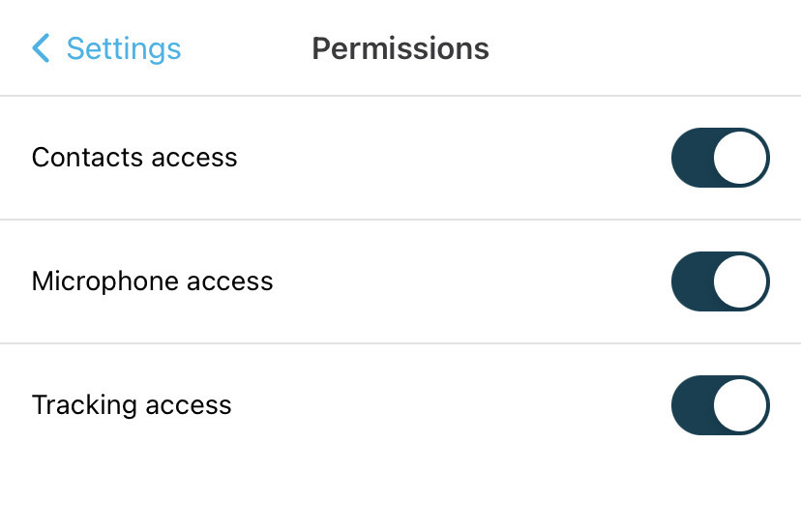Turn off the Microphone access switch
Image resolution: width=801 pixels, height=532 pixels.
click(x=720, y=281)
